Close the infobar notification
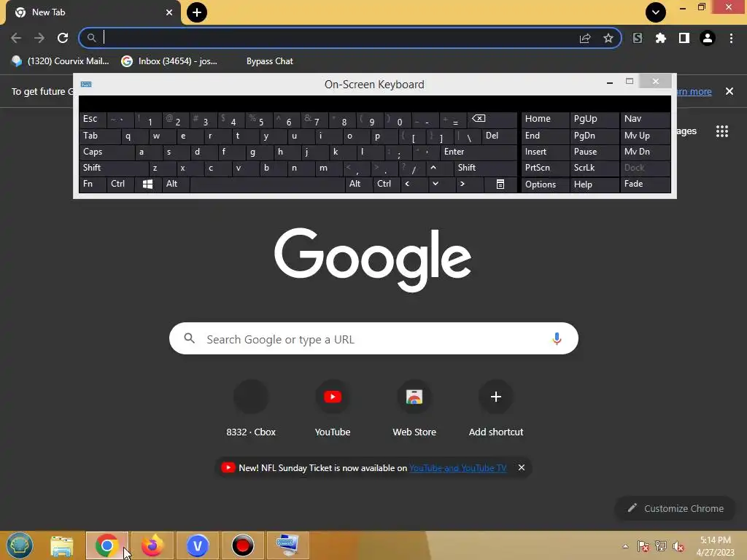 (729, 91)
